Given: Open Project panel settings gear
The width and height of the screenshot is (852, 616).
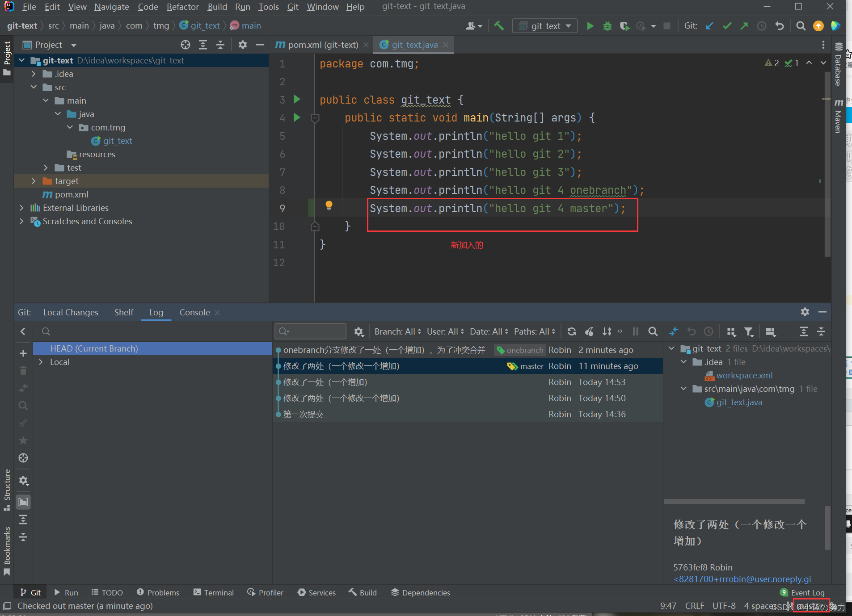Looking at the screenshot, I should click(x=242, y=45).
